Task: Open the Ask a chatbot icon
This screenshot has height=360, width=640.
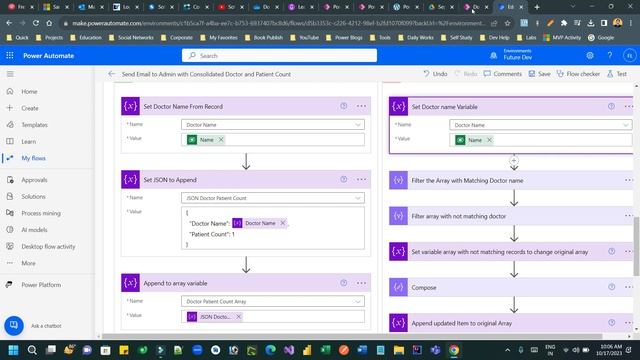Action: 14,325
